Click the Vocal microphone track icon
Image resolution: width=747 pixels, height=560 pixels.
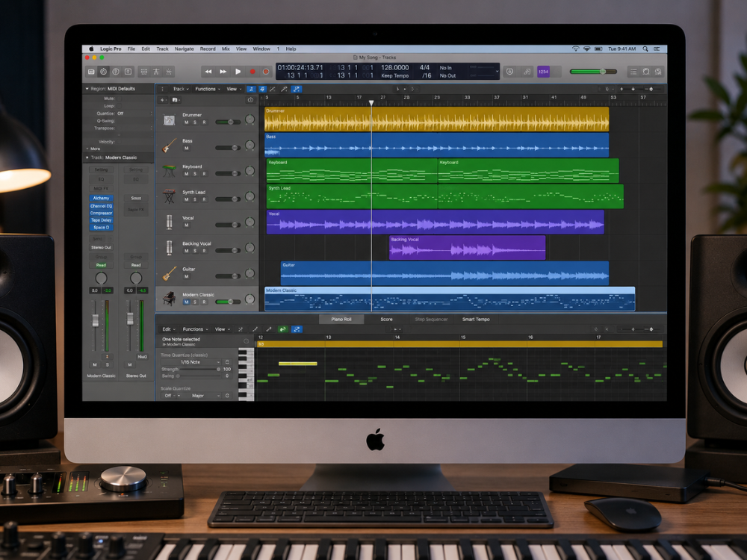tap(169, 222)
